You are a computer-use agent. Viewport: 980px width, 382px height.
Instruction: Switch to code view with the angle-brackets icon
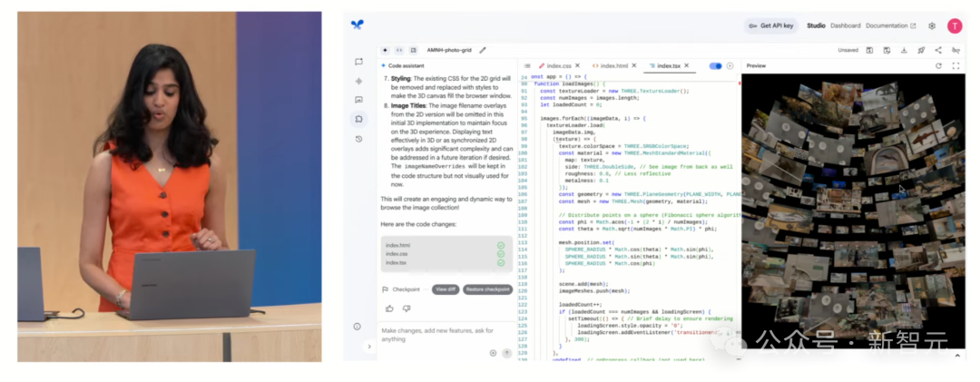[398, 50]
